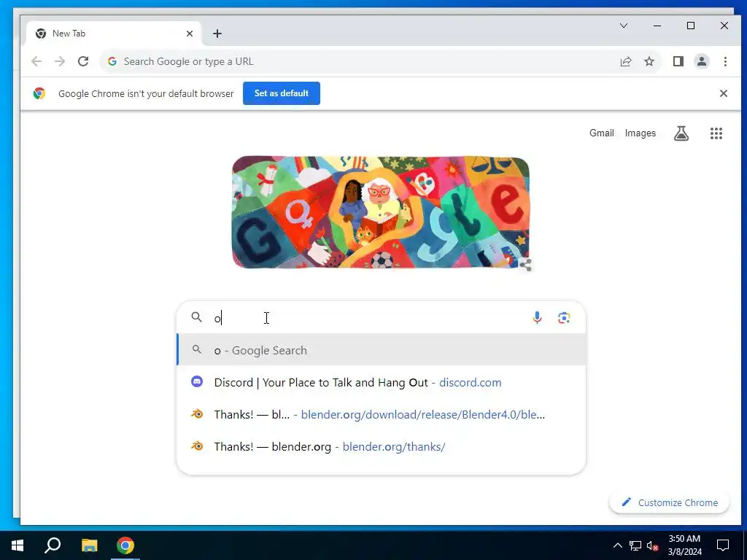Select 'o - Google Search' suggestion

click(x=381, y=350)
